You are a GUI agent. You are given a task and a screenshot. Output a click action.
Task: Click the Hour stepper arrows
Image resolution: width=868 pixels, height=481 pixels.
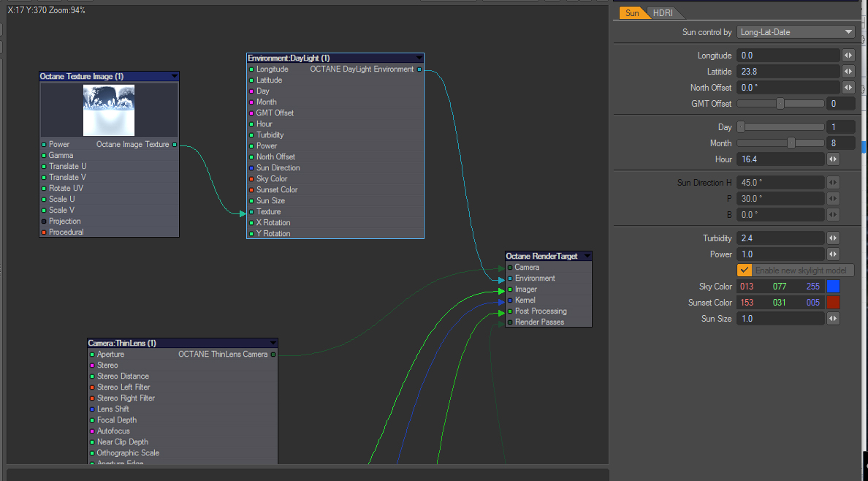[x=833, y=159]
